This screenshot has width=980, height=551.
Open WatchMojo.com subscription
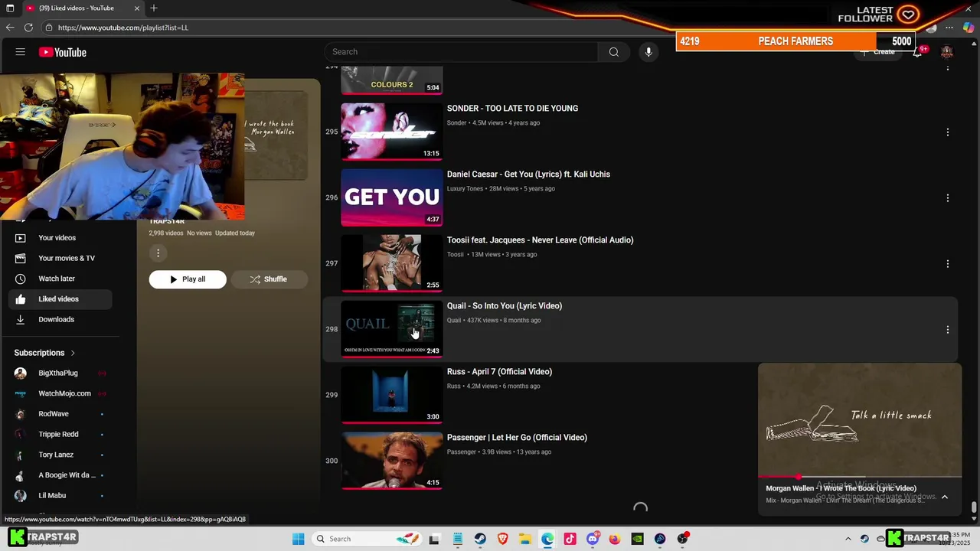coord(60,393)
